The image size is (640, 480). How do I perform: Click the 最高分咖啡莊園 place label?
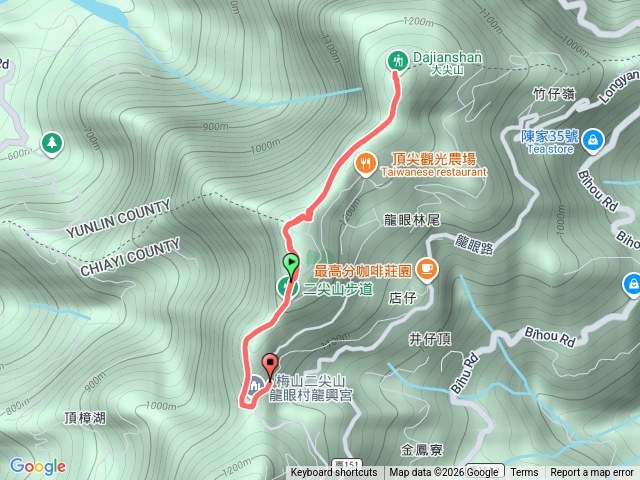(363, 271)
